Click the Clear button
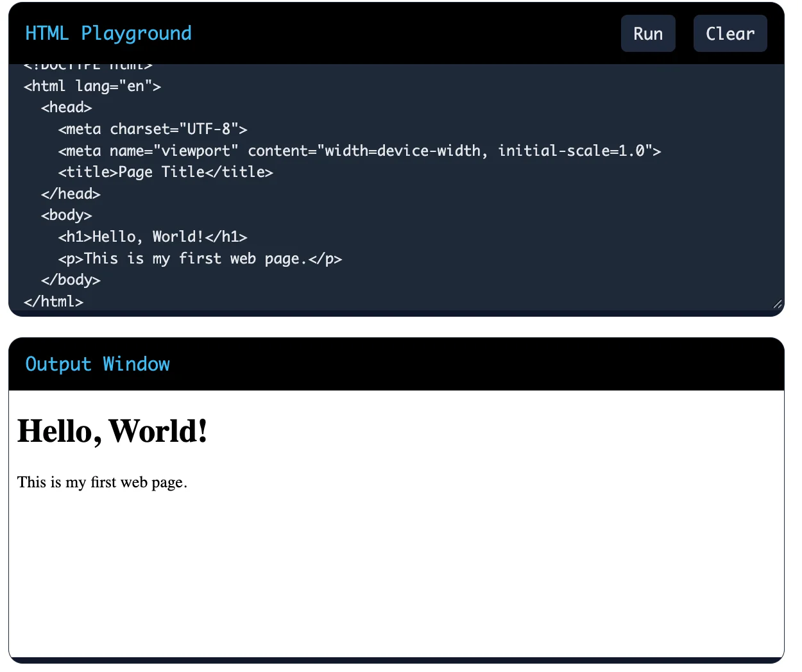This screenshot has width=802, height=672. click(730, 33)
